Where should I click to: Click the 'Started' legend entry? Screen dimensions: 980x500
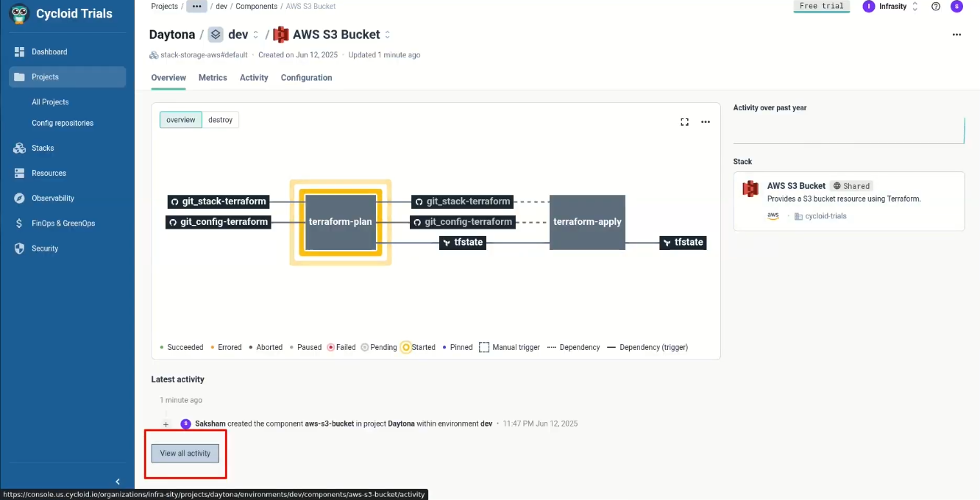[x=418, y=347]
